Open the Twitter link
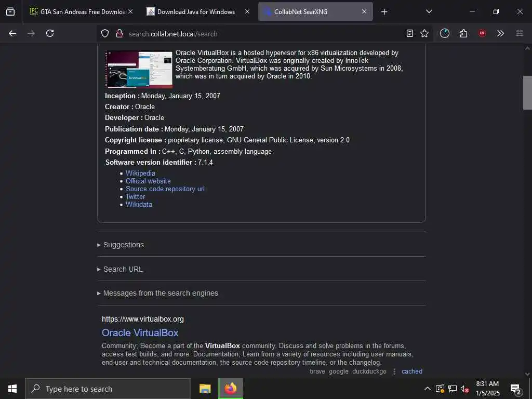The height and width of the screenshot is (399, 532). [x=136, y=196]
